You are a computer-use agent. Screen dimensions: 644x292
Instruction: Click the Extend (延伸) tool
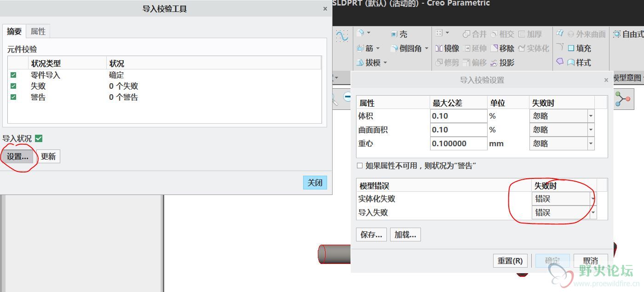(x=474, y=48)
